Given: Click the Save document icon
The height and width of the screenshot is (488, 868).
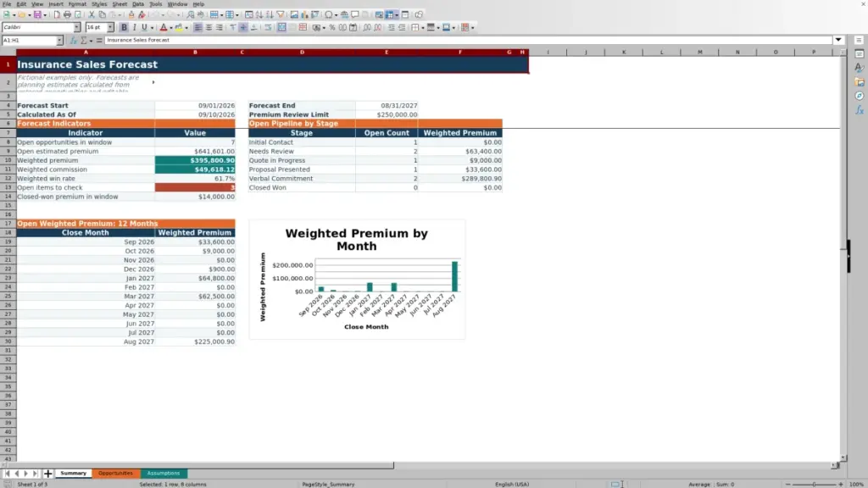Looking at the screenshot, I should (x=37, y=15).
